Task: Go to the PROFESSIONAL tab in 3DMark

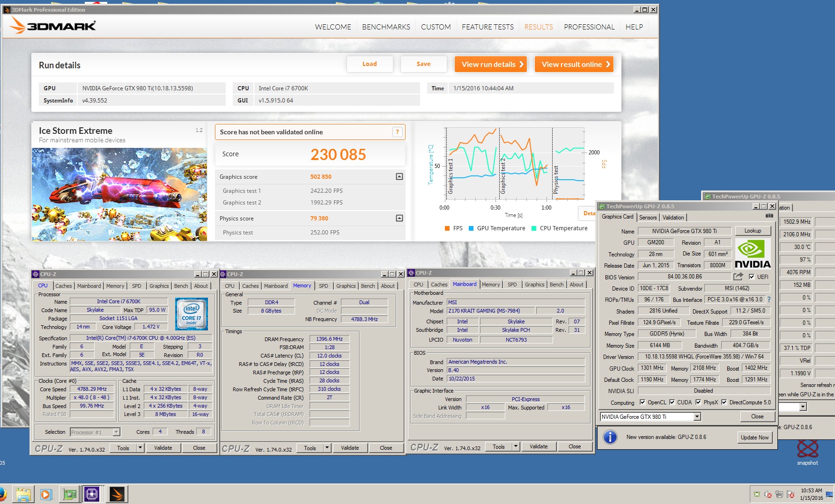Action: (589, 27)
